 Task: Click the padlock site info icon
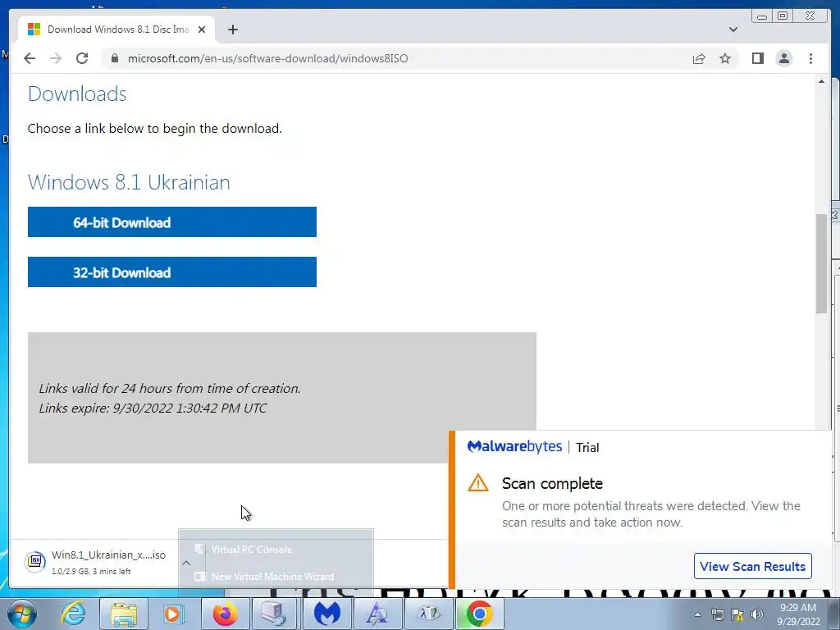[115, 58]
